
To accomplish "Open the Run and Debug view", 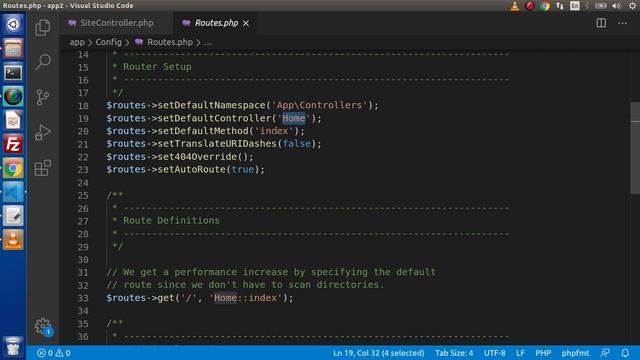I will [x=42, y=132].
